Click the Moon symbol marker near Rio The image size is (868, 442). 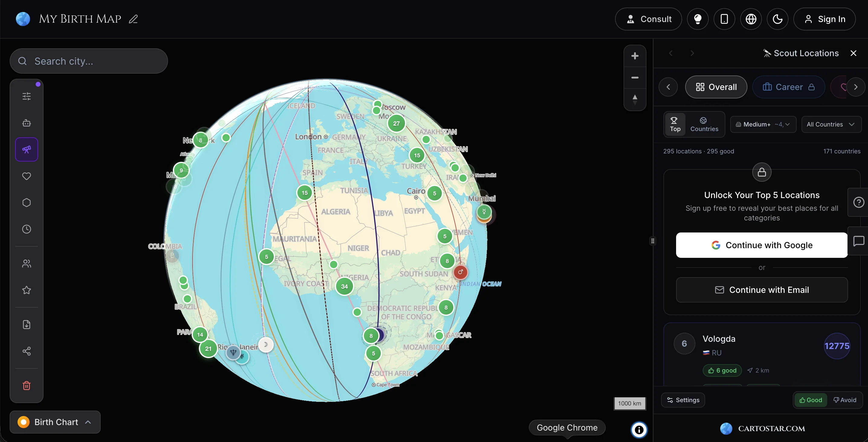pyautogui.click(x=266, y=344)
